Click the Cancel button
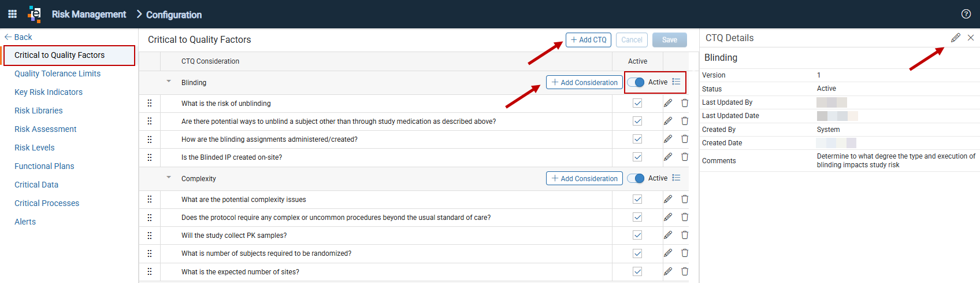Image resolution: width=980 pixels, height=283 pixels. pos(632,39)
